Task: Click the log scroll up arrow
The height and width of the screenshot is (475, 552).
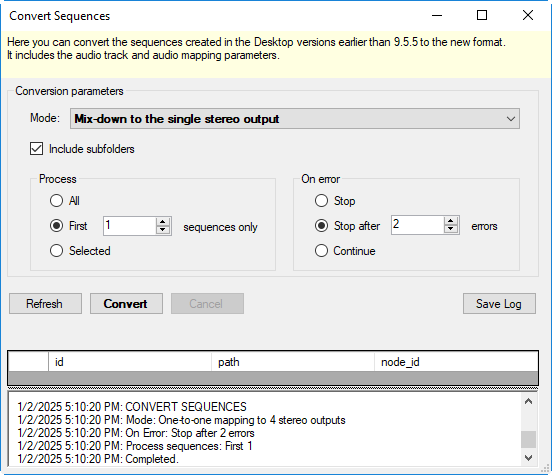Action: (x=528, y=401)
